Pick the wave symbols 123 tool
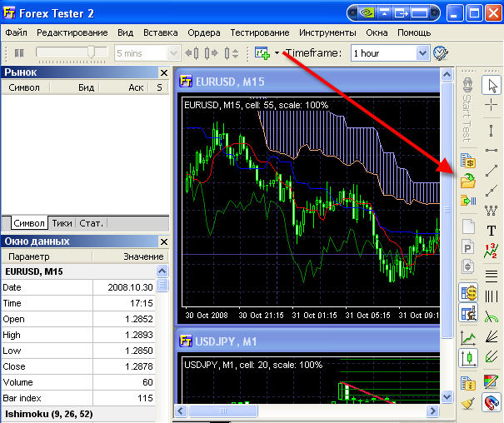This screenshot has width=504, height=423. pyautogui.click(x=492, y=251)
